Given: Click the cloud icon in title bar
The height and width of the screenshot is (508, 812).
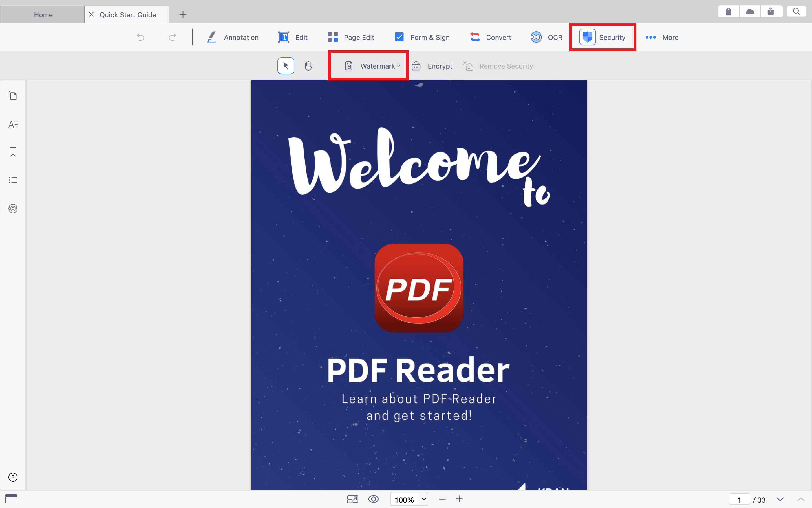Looking at the screenshot, I should (x=750, y=11).
